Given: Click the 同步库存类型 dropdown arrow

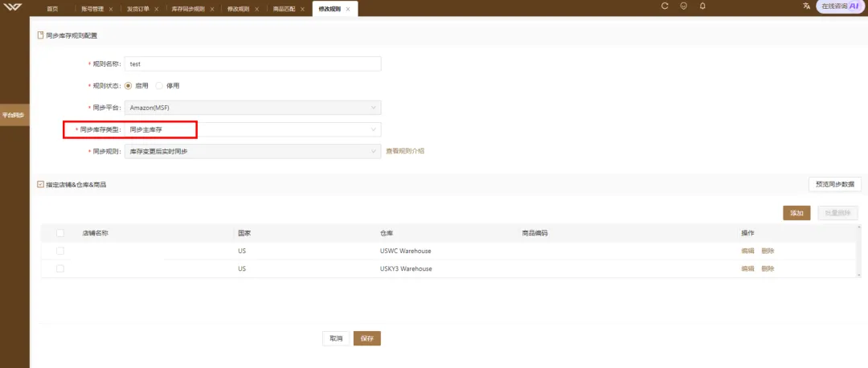Looking at the screenshot, I should point(373,129).
